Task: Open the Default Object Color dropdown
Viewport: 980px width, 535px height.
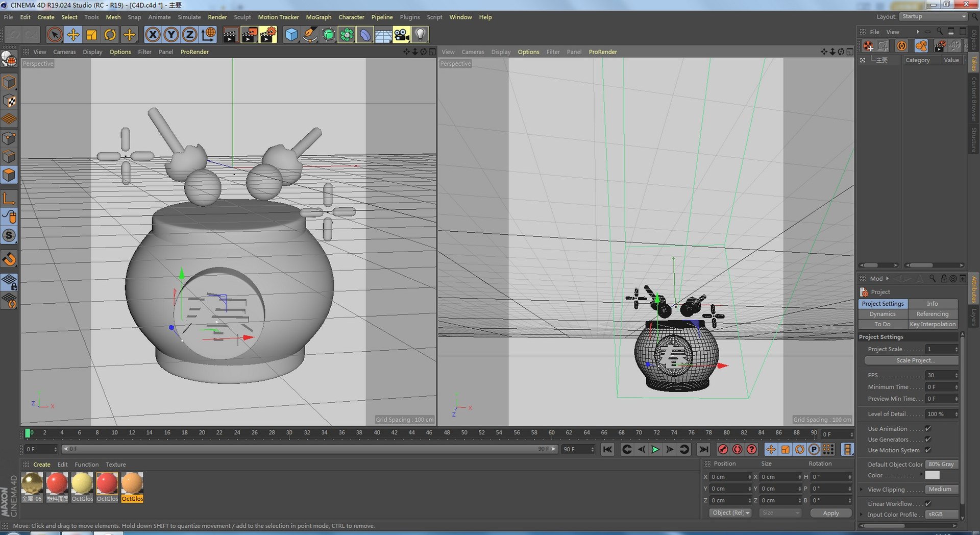Action: tap(942, 465)
